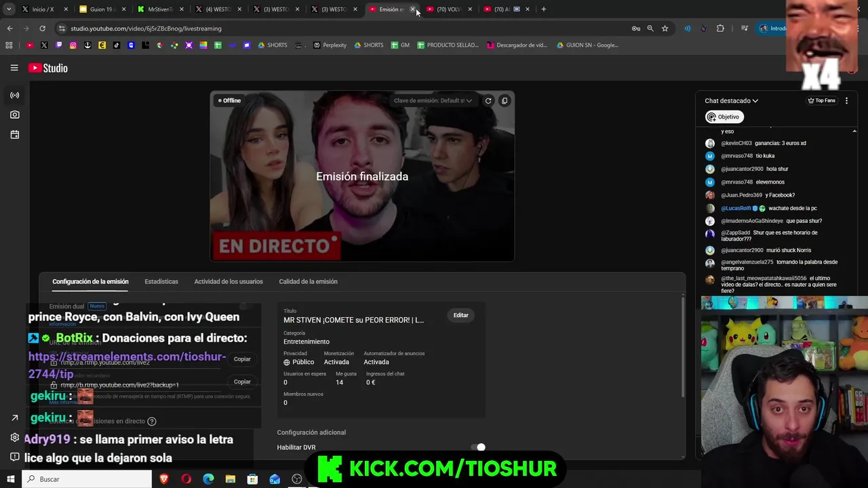Open a new browser tab with plus
Image resolution: width=868 pixels, height=488 pixels.
click(x=543, y=9)
